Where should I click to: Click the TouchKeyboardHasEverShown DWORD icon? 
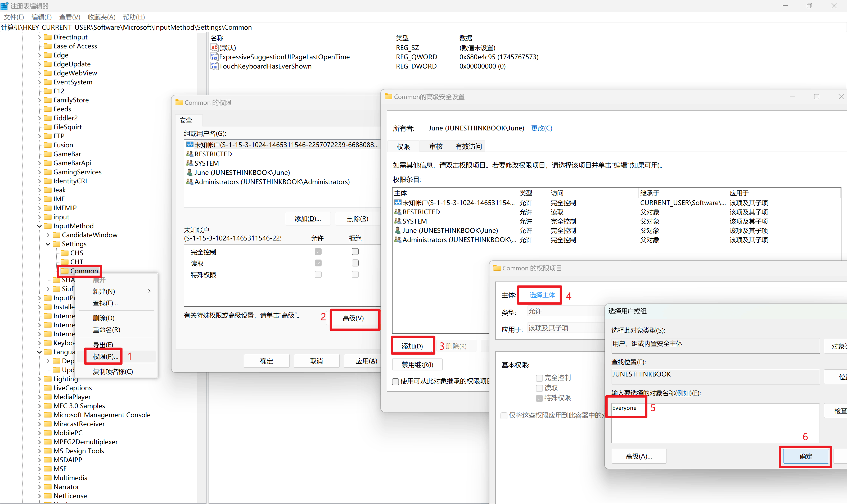[214, 66]
